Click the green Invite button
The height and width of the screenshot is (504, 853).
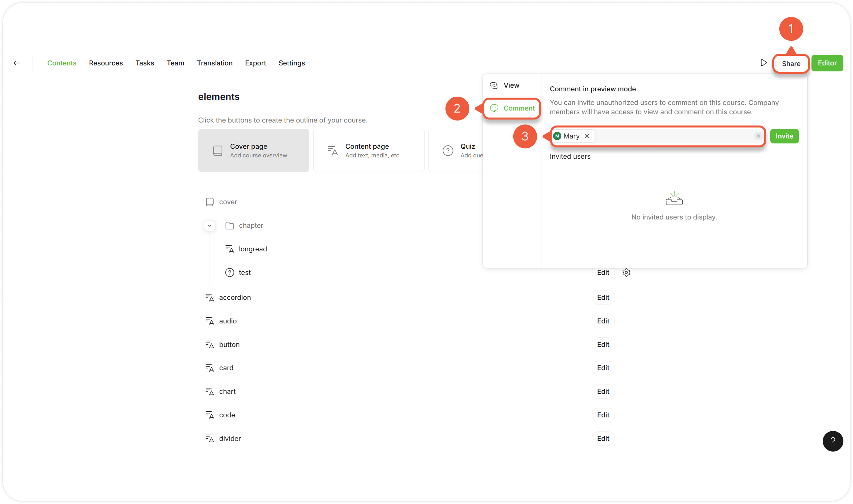784,136
